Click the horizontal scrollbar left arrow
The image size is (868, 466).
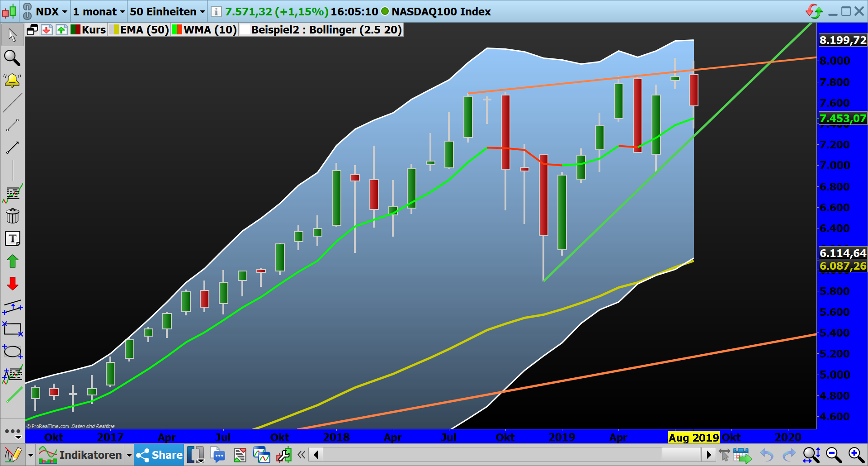tap(315, 455)
